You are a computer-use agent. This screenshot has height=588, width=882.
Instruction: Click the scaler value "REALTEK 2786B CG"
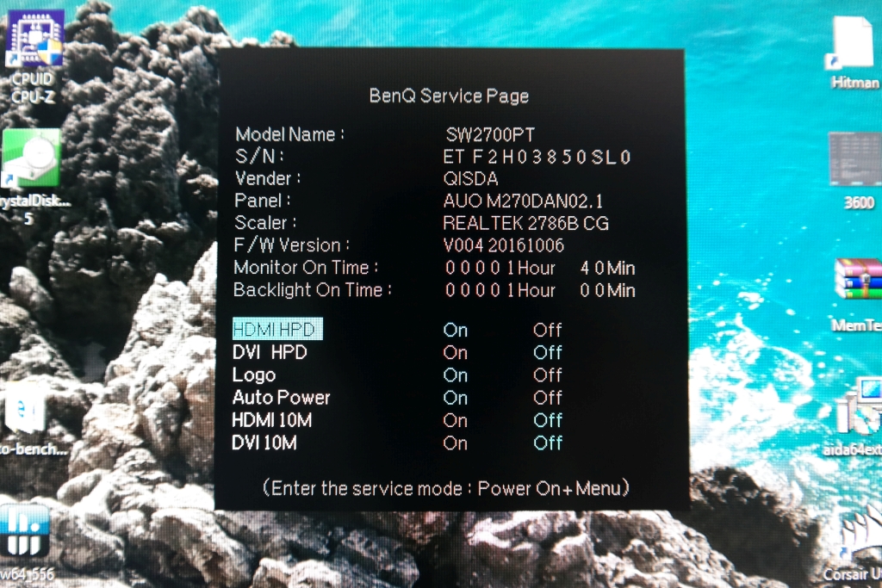(x=526, y=223)
